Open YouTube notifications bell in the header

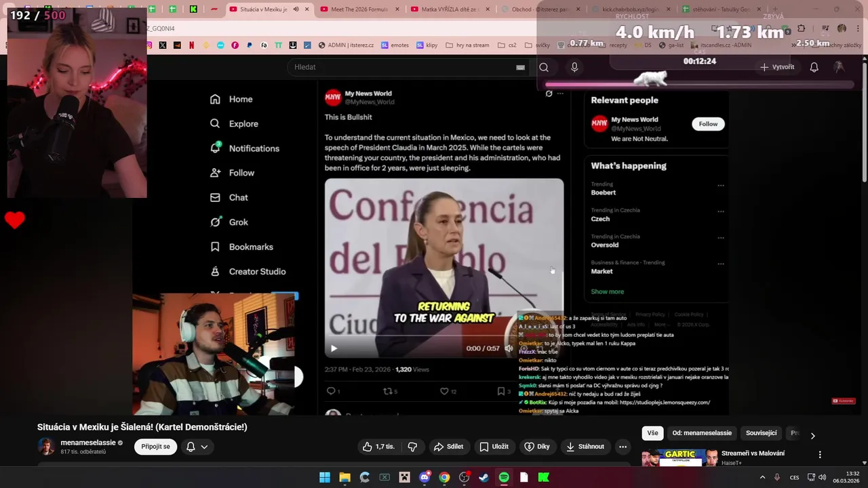[x=814, y=67]
